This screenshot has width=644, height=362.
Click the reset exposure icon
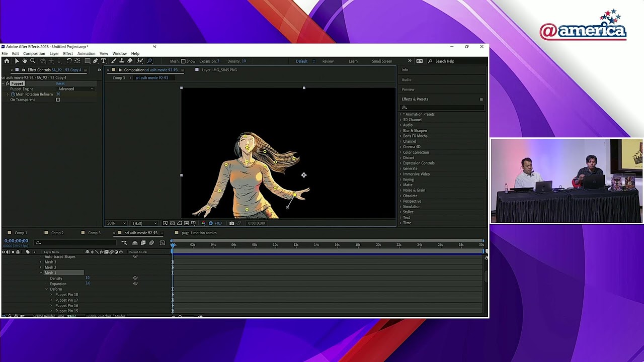point(211,223)
